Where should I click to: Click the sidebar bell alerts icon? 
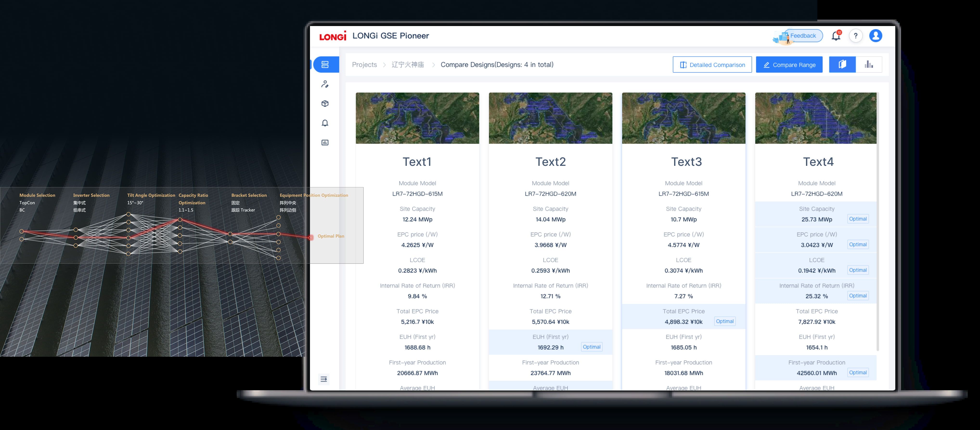click(x=325, y=123)
